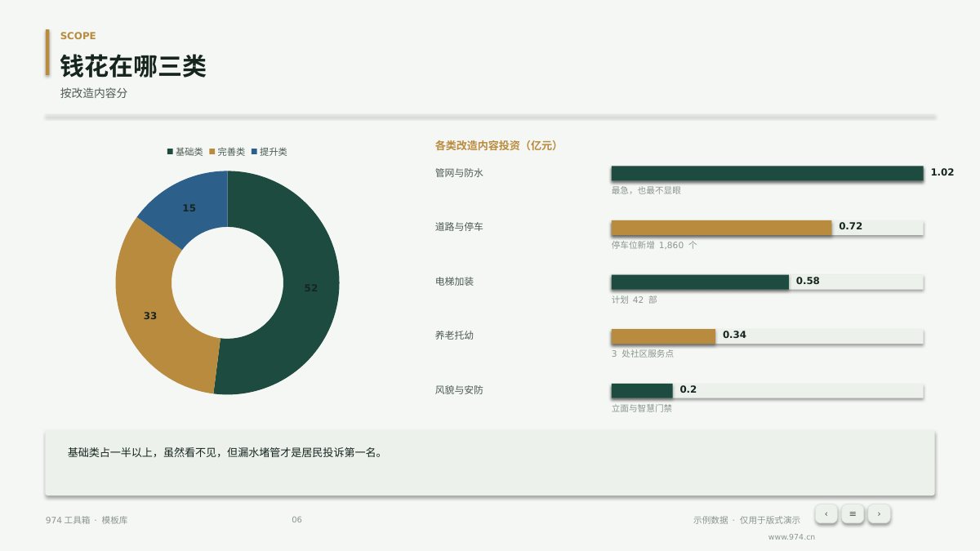The width and height of the screenshot is (980, 551).
Task: Click the note 停车位新增 1,860 个
Action: point(654,245)
